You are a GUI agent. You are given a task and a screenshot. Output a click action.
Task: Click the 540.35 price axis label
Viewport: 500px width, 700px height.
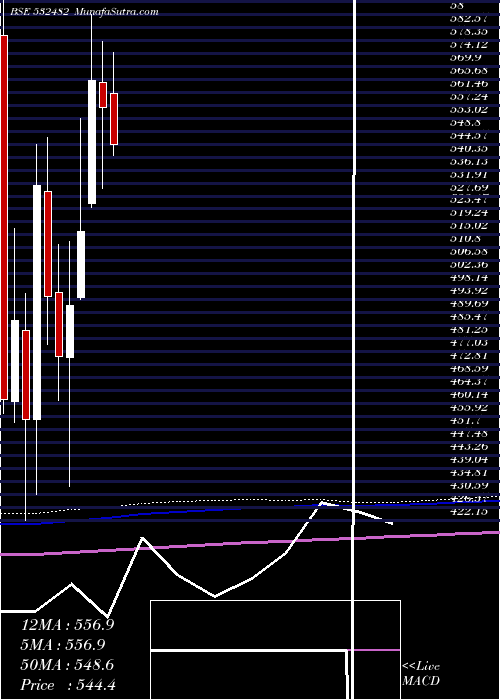(469, 148)
